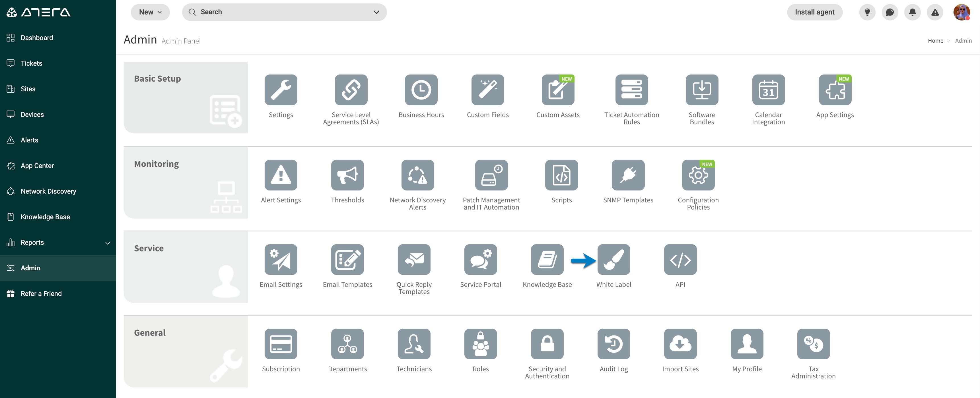Open App Settings puzzle icon
Screen dimensions: 980x398
pyautogui.click(x=835, y=90)
